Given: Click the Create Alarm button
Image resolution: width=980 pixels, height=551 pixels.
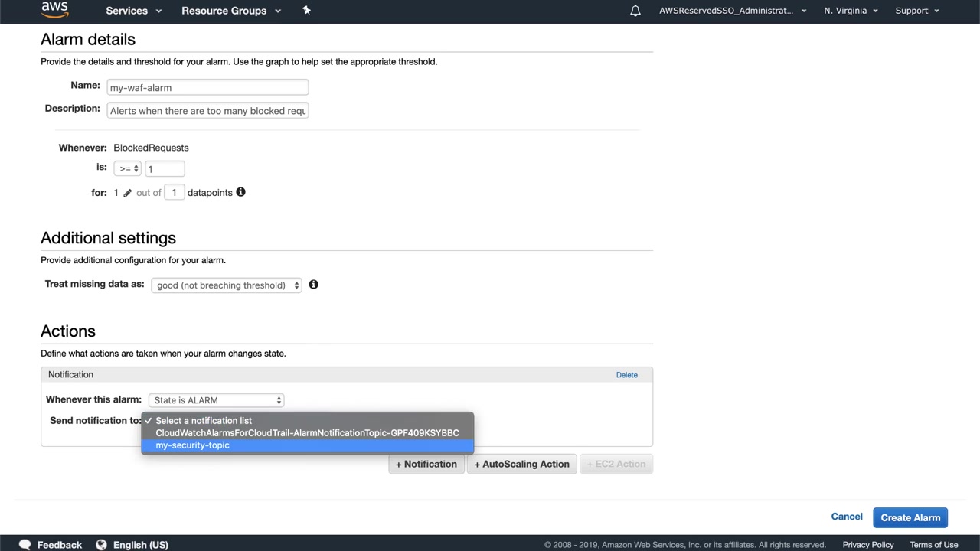Looking at the screenshot, I should pyautogui.click(x=910, y=517).
